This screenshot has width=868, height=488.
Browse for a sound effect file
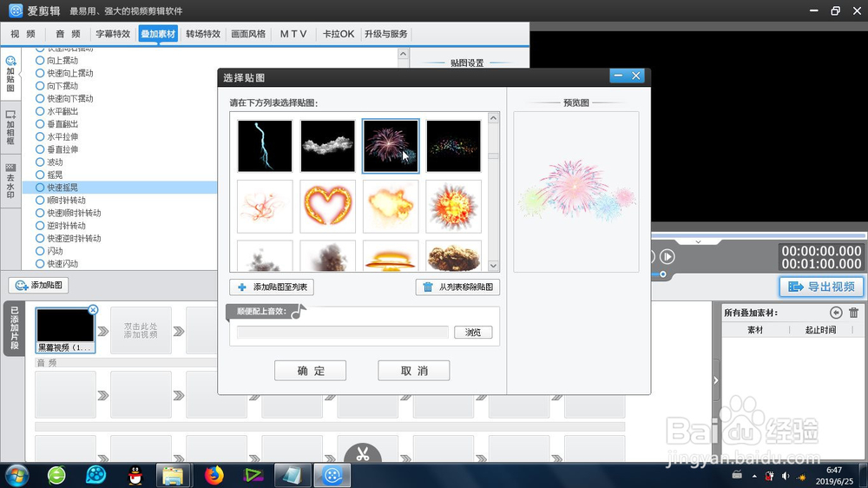(x=473, y=333)
